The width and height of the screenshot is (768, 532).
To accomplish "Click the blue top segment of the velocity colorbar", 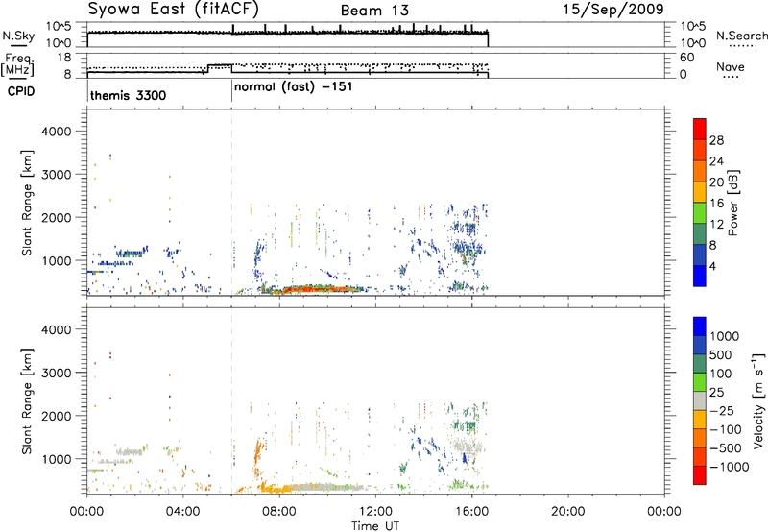I will [700, 326].
